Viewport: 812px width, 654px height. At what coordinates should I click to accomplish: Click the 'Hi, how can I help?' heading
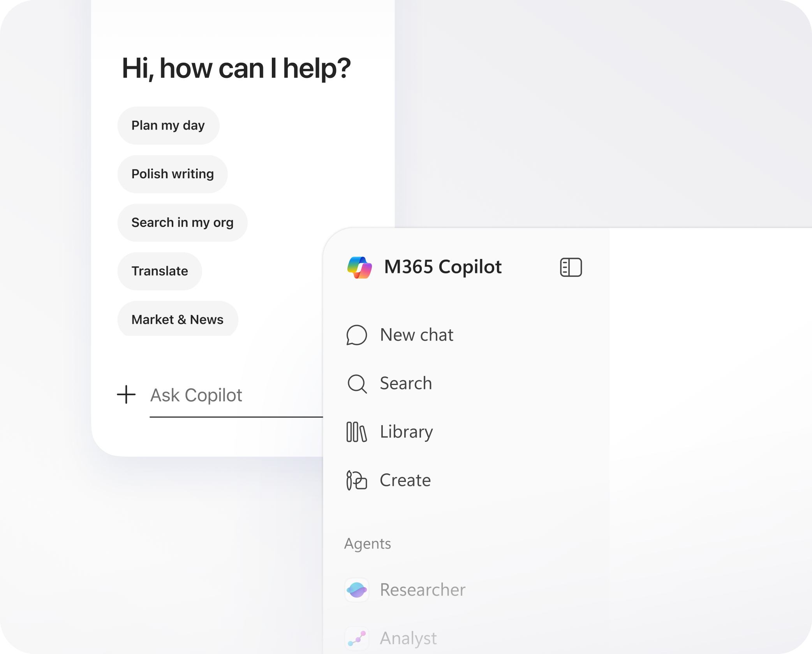click(x=236, y=68)
